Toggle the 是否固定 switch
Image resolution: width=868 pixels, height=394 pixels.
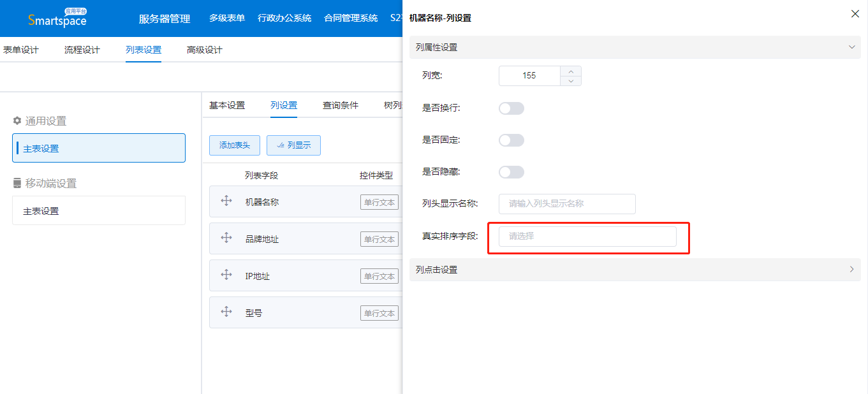511,140
